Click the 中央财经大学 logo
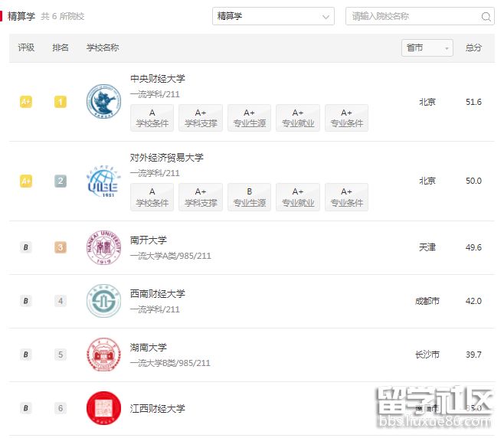The height and width of the screenshot is (438, 504). point(104,102)
